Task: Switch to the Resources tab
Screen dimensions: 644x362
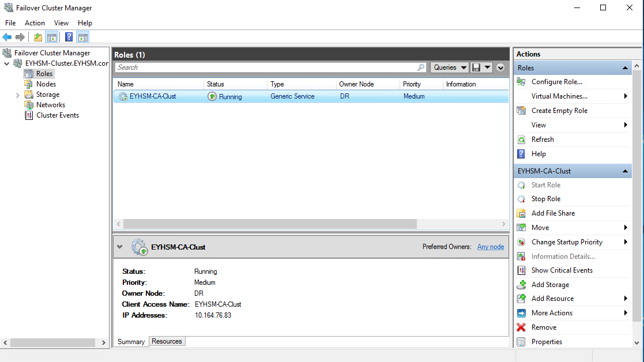Action: click(x=167, y=341)
